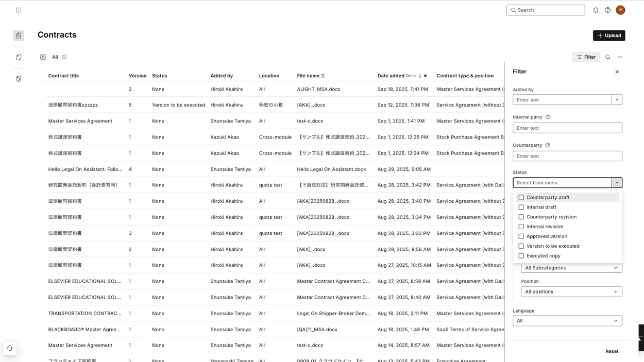The height and width of the screenshot is (362, 644).
Task: Select the Contracts icon in sidebar
Action: (19, 36)
